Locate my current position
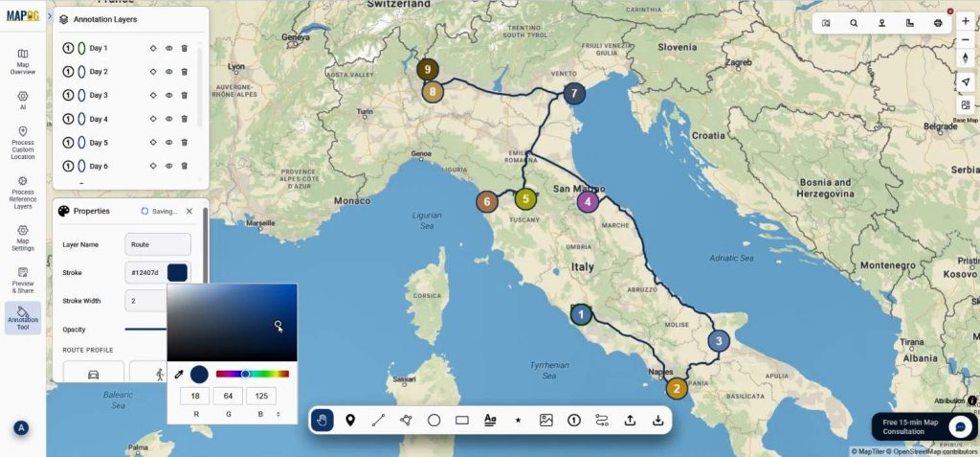Image resolution: width=980 pixels, height=457 pixels. (966, 81)
